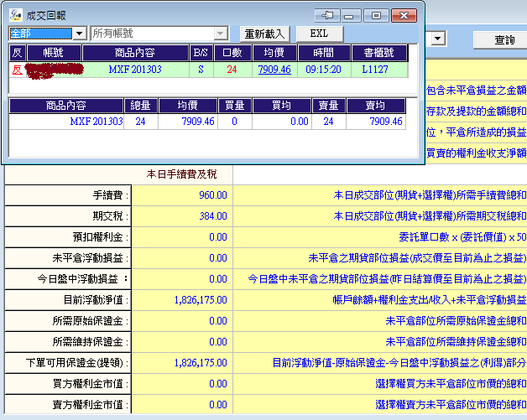Click the 時間 column header

(324, 53)
